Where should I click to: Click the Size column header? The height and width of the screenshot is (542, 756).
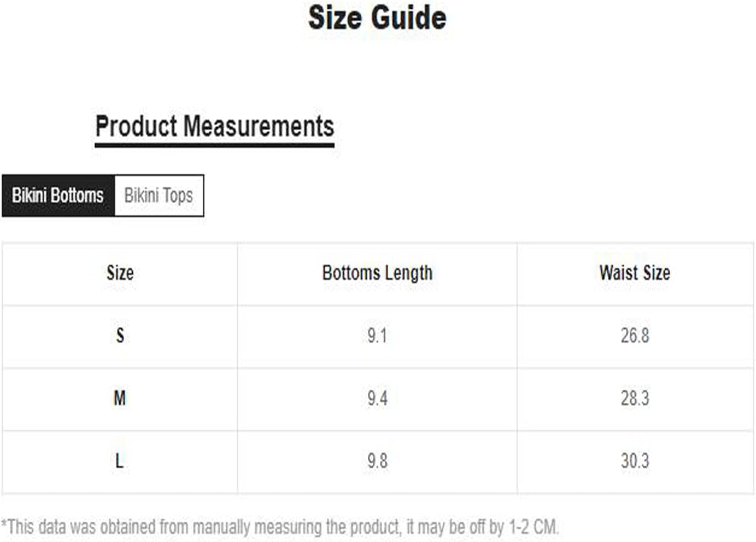coord(120,273)
